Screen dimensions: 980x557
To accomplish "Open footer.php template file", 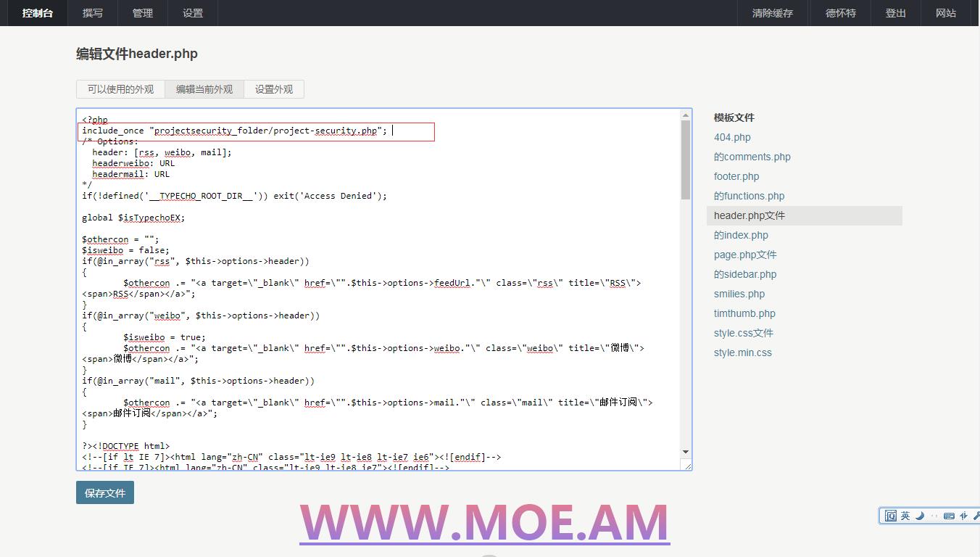I will click(x=736, y=176).
